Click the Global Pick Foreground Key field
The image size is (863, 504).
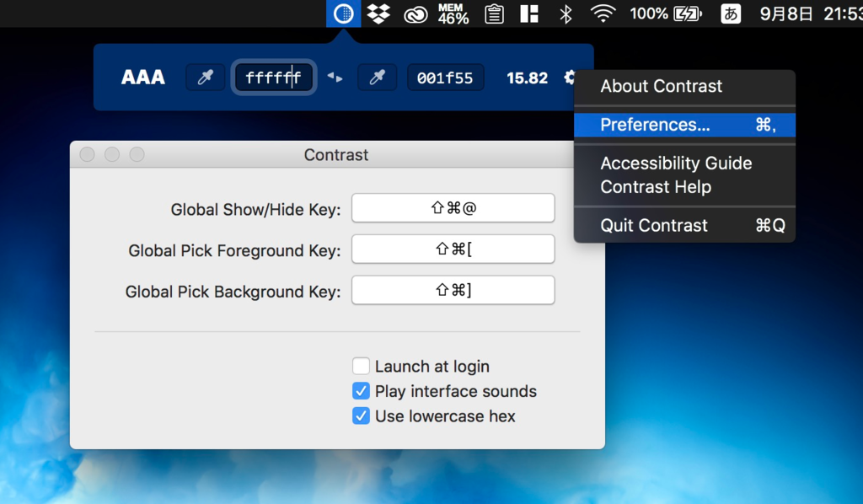point(453,249)
